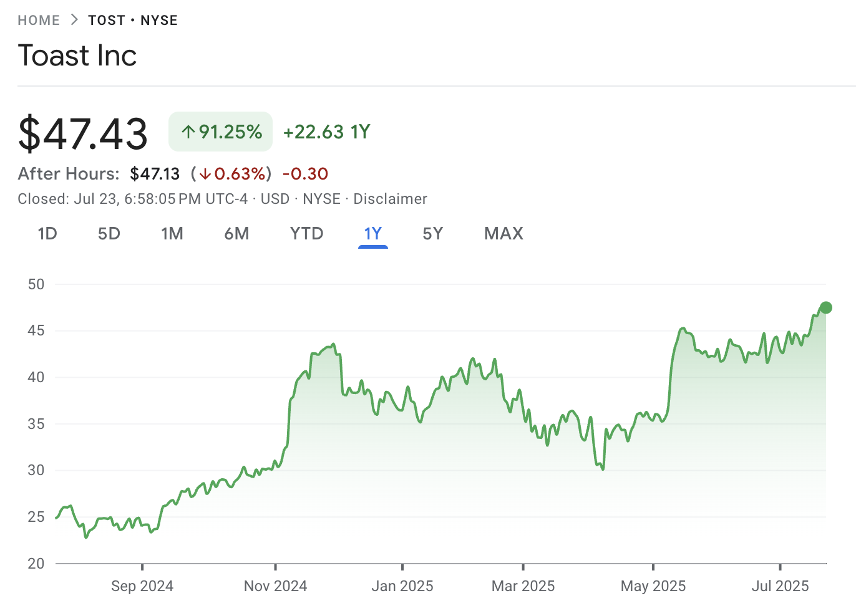
Task: Click the $47.43 price
Action: pyautogui.click(x=83, y=133)
